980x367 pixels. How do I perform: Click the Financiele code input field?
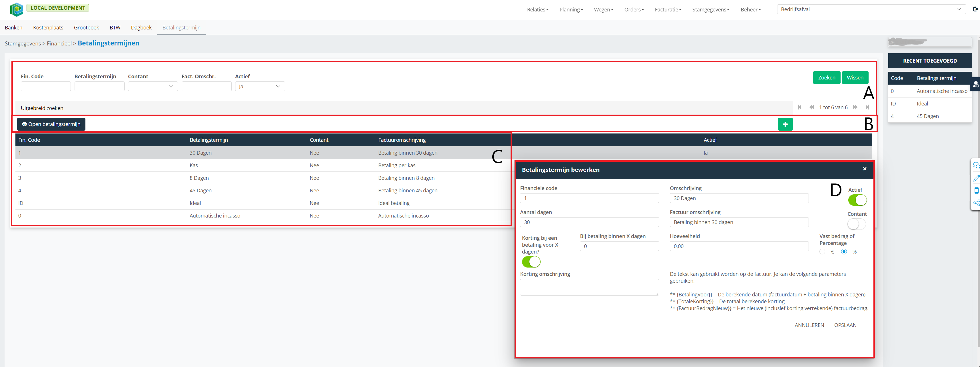pos(589,198)
